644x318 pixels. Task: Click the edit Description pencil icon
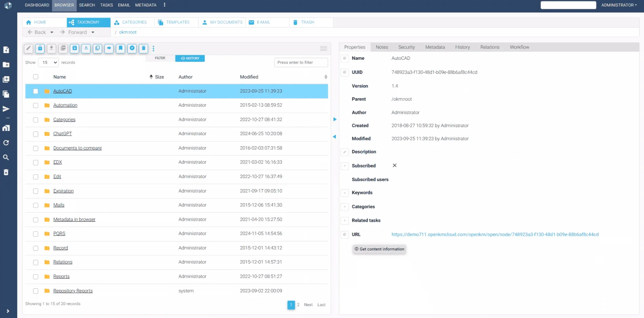pyautogui.click(x=345, y=152)
